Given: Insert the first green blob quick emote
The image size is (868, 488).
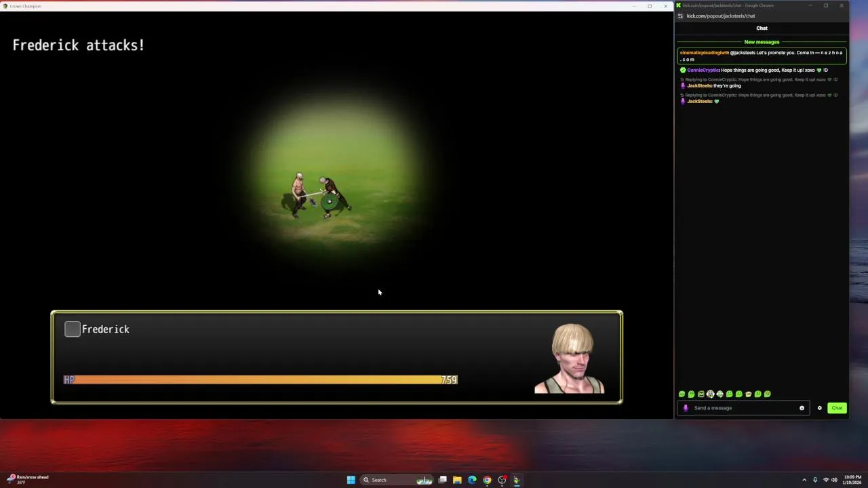Looking at the screenshot, I should pos(682,394).
